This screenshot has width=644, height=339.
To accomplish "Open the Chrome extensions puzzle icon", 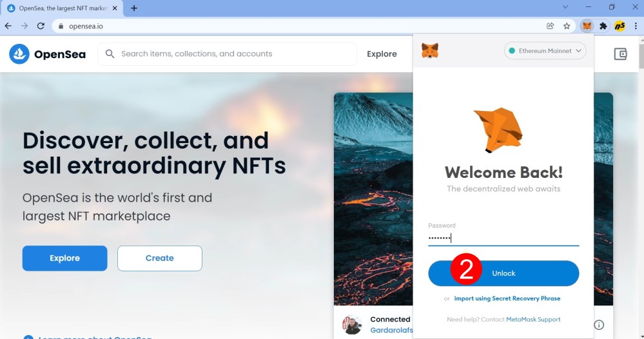I will 603,26.
